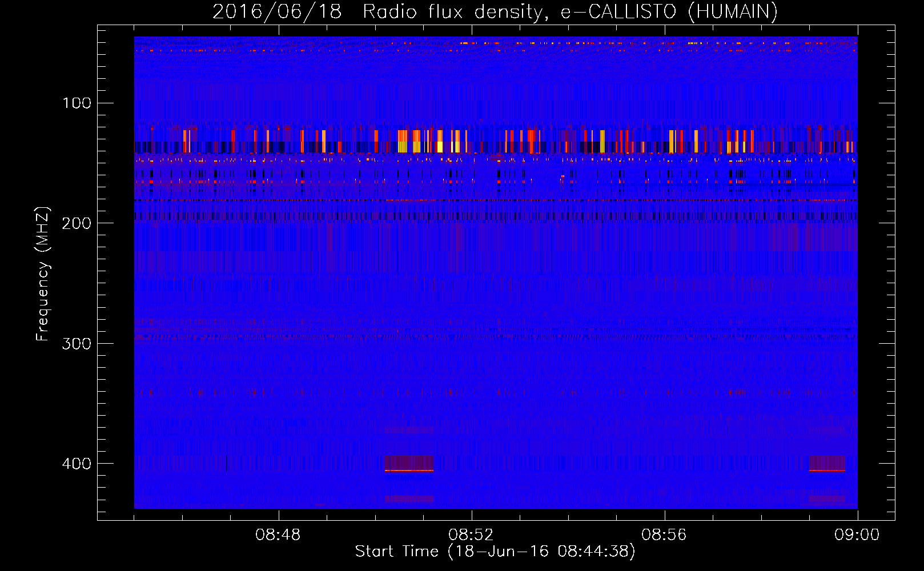Image resolution: width=924 pixels, height=571 pixels.
Task: Click the 08:48 time tick label
Action: pyautogui.click(x=278, y=535)
